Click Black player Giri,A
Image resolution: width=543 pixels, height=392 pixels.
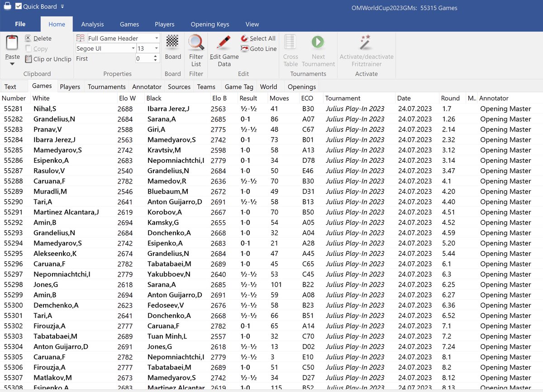click(x=156, y=129)
